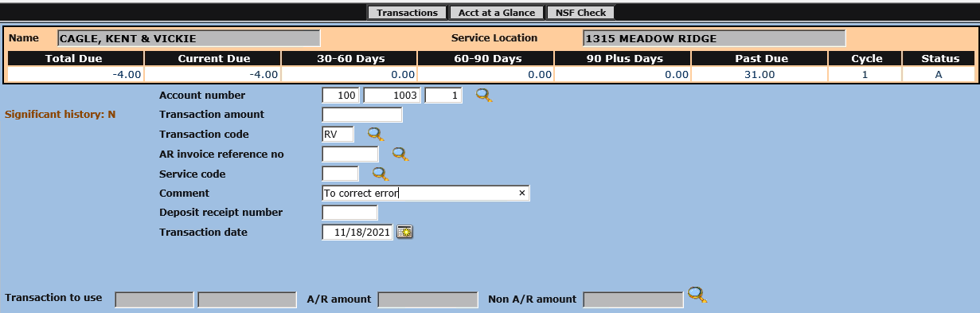Click the NSF Check button
The height and width of the screenshot is (313, 980).
coord(580,13)
